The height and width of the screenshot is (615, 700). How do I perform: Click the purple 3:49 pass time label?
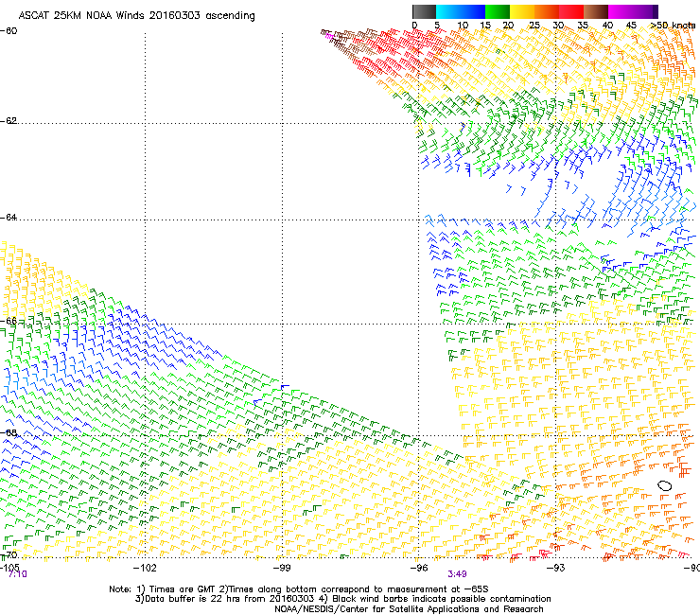458,574
